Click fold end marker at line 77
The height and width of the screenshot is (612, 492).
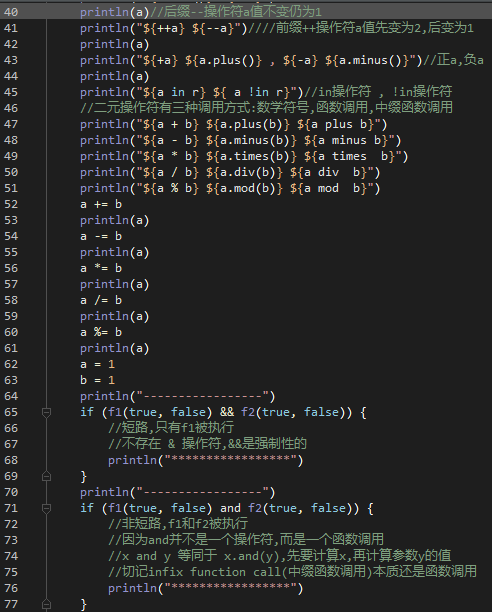point(46,604)
